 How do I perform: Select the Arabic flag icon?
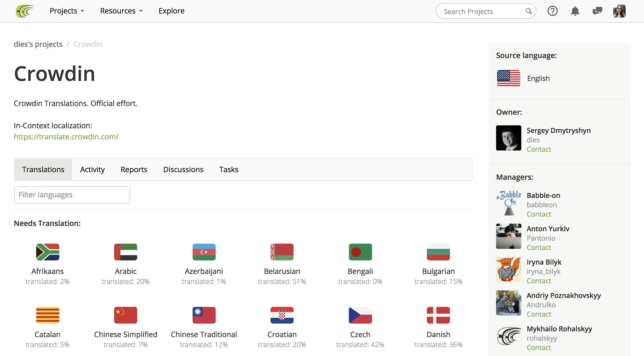click(x=126, y=252)
